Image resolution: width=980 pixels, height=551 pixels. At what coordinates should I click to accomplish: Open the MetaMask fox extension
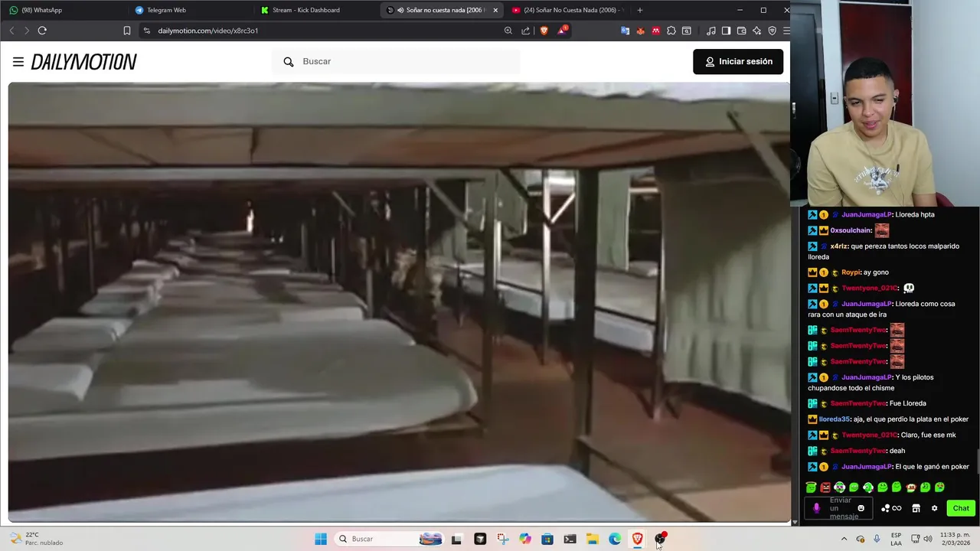tap(641, 31)
